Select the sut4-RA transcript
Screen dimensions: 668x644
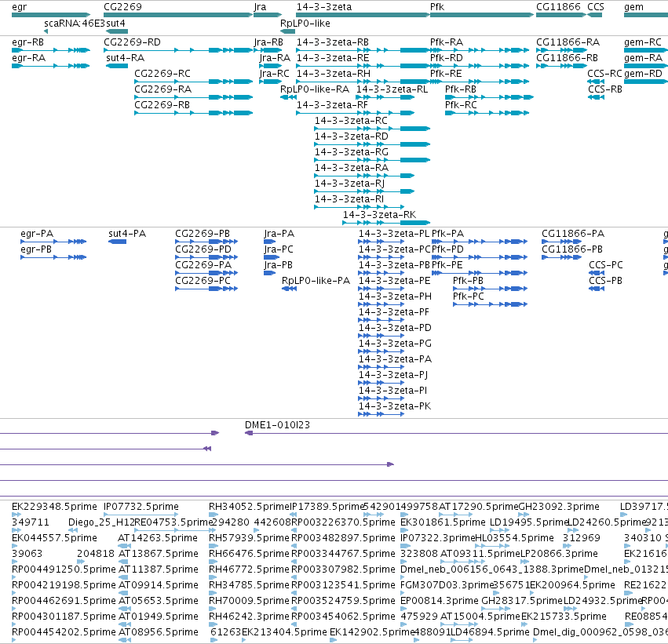pyautogui.click(x=117, y=66)
